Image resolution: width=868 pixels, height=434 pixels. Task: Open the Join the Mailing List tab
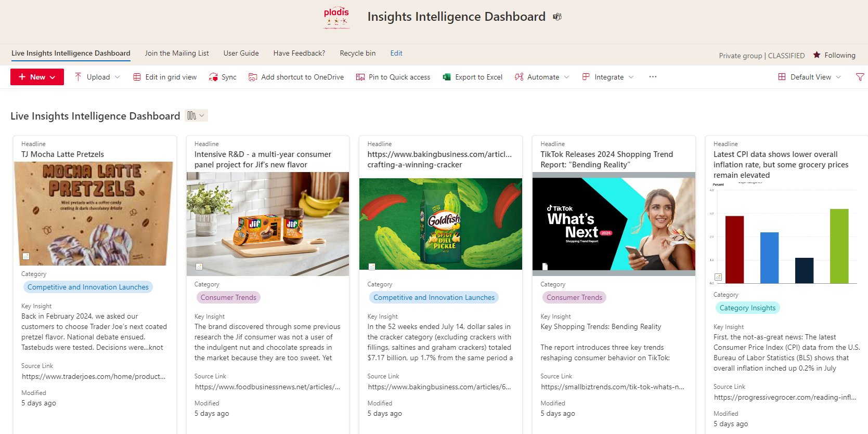177,53
